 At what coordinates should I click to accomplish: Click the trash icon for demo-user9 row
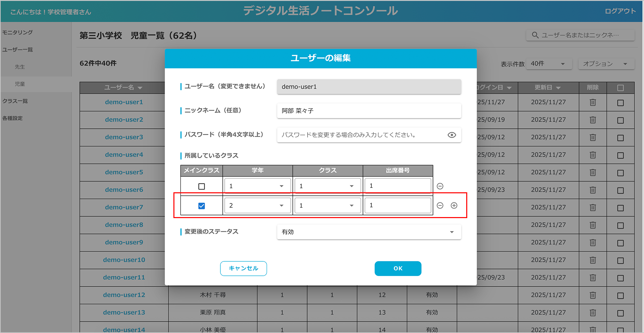point(593,243)
